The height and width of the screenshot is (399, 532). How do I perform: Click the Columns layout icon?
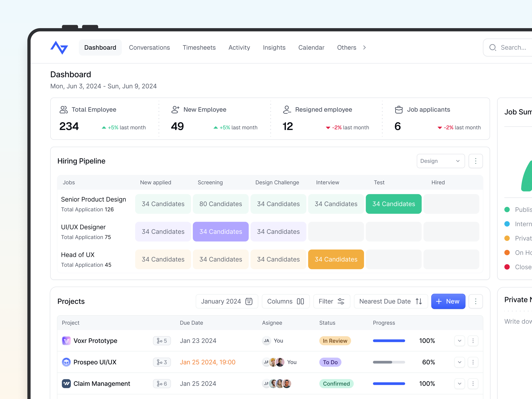(x=300, y=301)
